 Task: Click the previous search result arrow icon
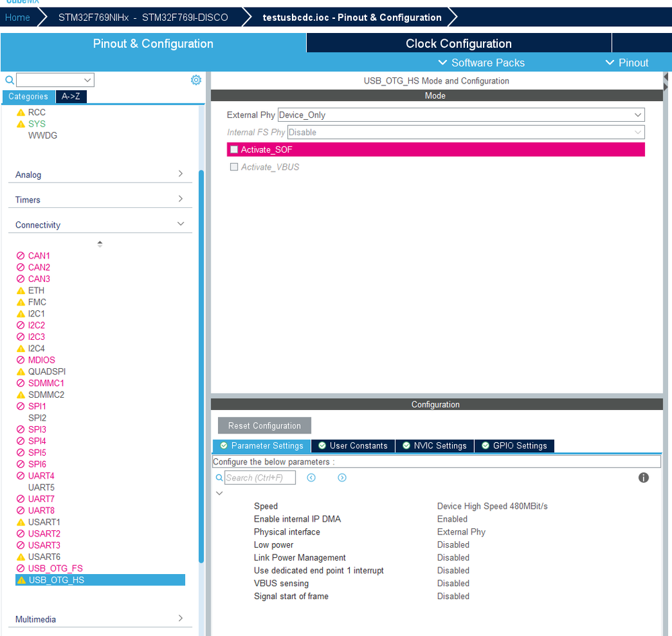[311, 478]
